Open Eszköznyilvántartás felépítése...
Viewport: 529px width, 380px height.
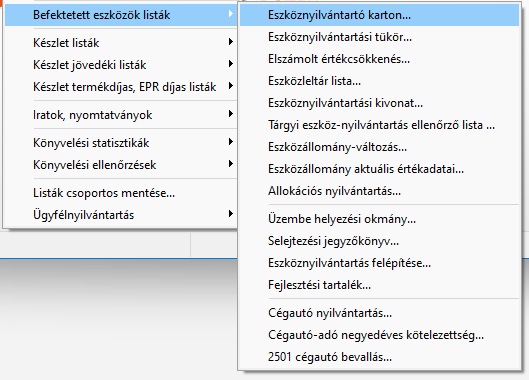(380, 263)
